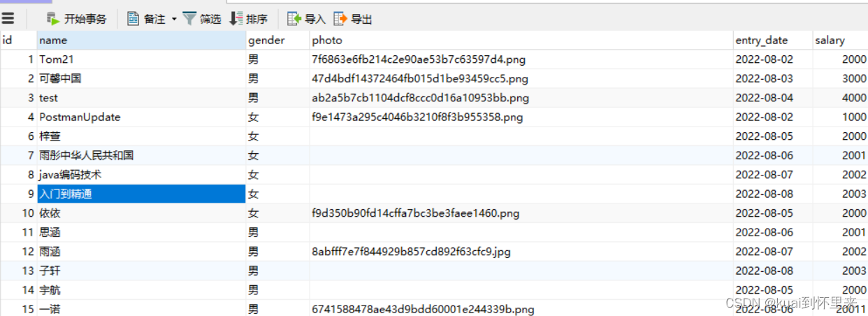Screen dimensions: 868x316
Task: Click the 开始事务 begin transaction button
Action: 76,19
